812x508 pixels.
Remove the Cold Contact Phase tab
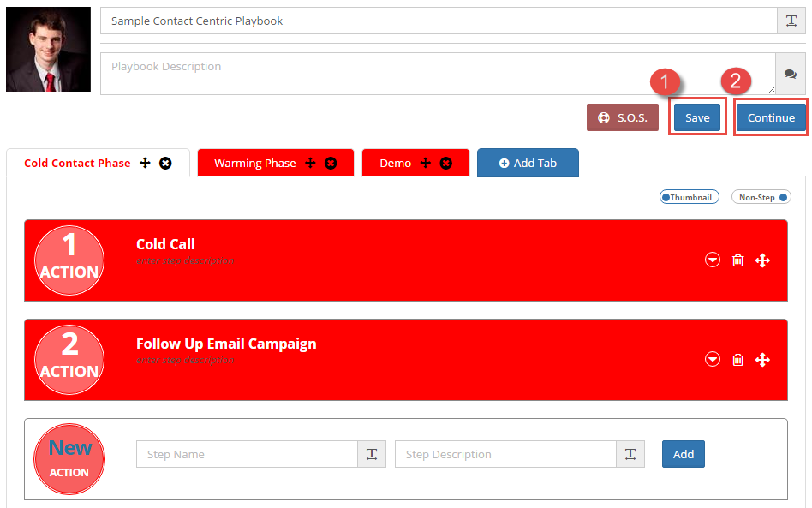(x=165, y=164)
